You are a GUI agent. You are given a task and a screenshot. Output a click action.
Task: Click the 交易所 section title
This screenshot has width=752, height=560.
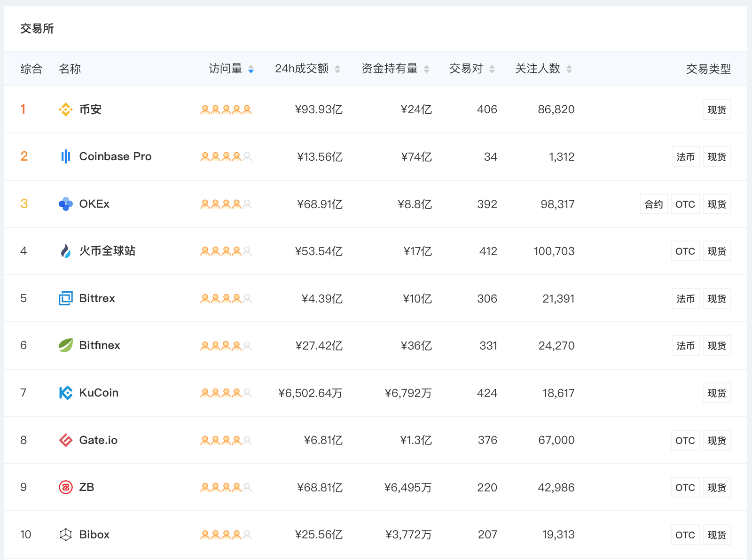click(37, 29)
